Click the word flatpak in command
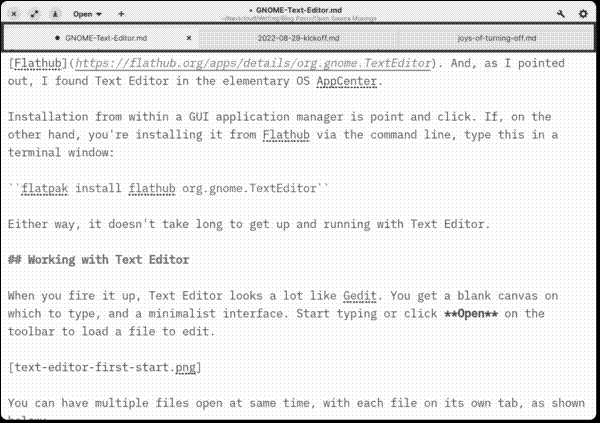 44,188
